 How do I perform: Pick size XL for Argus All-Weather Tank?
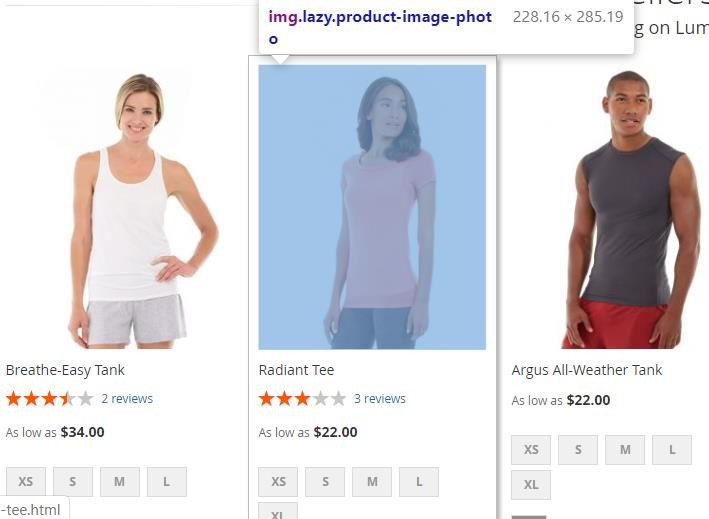[x=531, y=485]
